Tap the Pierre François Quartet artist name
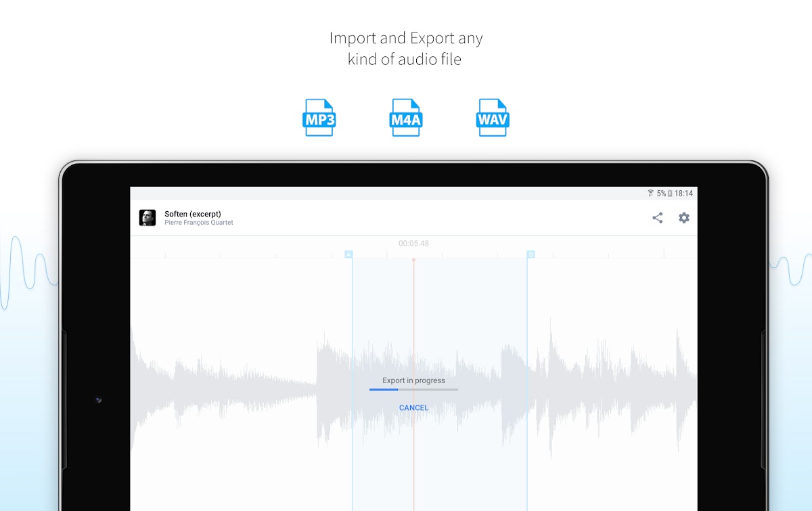Screen dimensions: 812x511 [199, 223]
